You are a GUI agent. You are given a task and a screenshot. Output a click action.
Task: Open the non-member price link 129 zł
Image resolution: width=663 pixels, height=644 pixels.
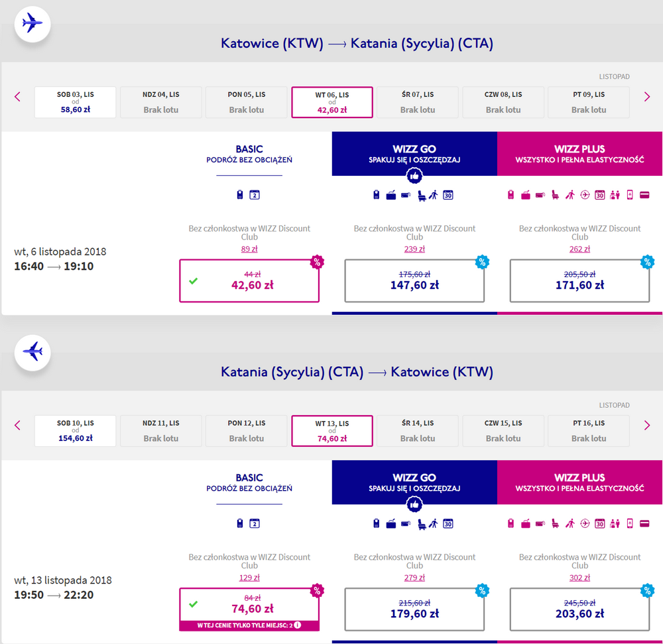click(249, 578)
